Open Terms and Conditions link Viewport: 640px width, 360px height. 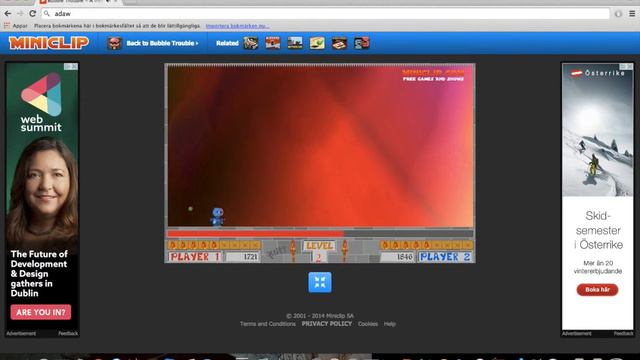(268, 324)
